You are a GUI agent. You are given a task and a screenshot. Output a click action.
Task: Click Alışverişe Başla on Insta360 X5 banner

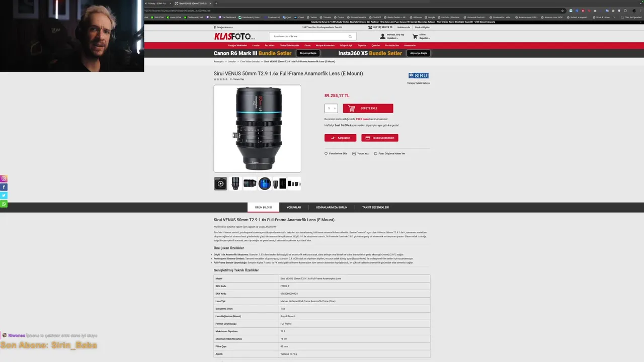[418, 53]
